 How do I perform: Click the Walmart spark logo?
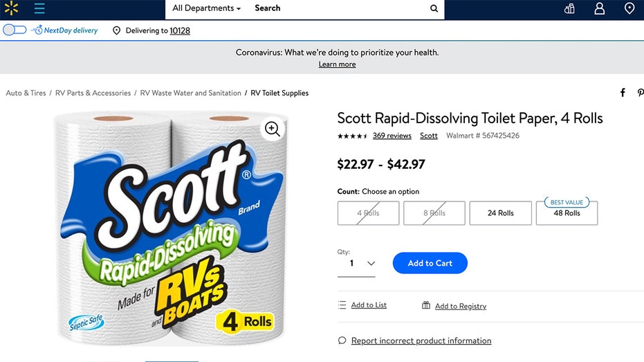(12, 8)
